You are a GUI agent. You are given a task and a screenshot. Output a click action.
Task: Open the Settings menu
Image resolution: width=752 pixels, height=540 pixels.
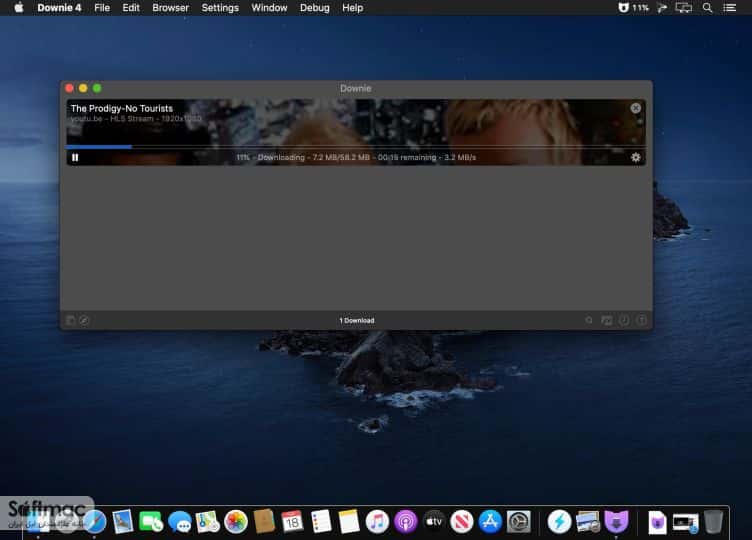click(x=220, y=8)
